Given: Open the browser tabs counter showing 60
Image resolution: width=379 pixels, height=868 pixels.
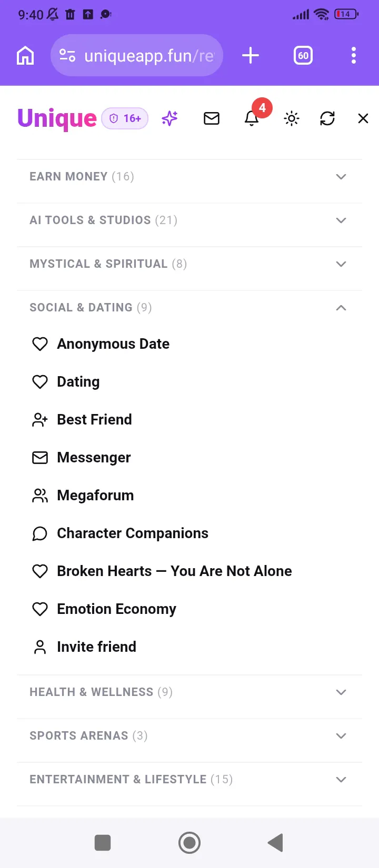Looking at the screenshot, I should pos(303,55).
